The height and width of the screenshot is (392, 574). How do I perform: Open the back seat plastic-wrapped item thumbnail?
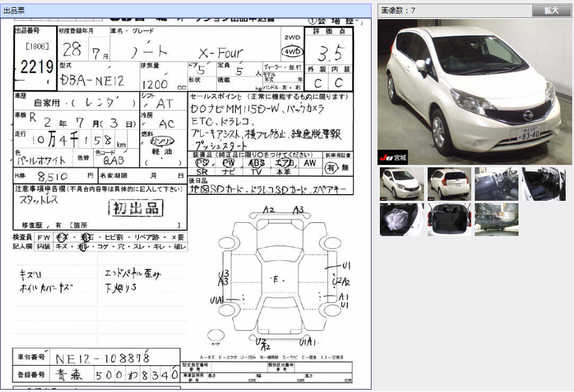click(x=401, y=219)
